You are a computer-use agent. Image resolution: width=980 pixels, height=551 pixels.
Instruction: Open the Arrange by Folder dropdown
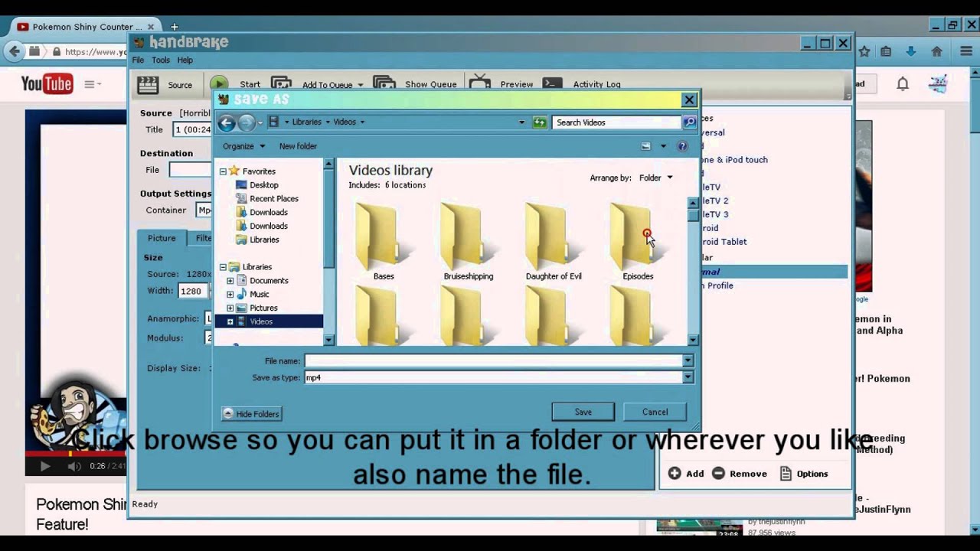[655, 178]
